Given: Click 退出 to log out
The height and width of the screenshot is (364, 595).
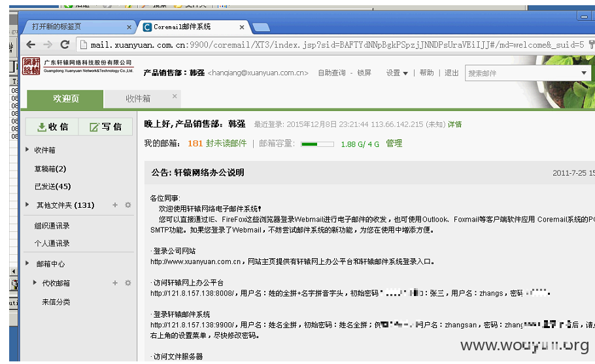Looking at the screenshot, I should click(x=452, y=73).
